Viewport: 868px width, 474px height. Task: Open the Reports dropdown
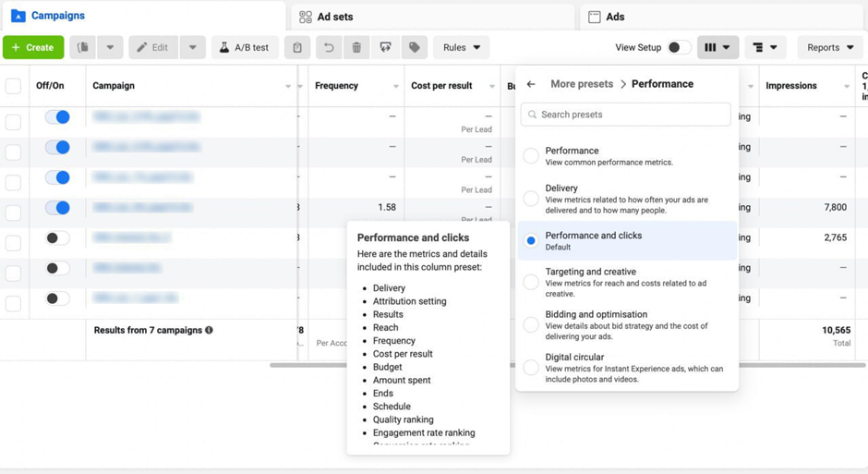[829, 48]
